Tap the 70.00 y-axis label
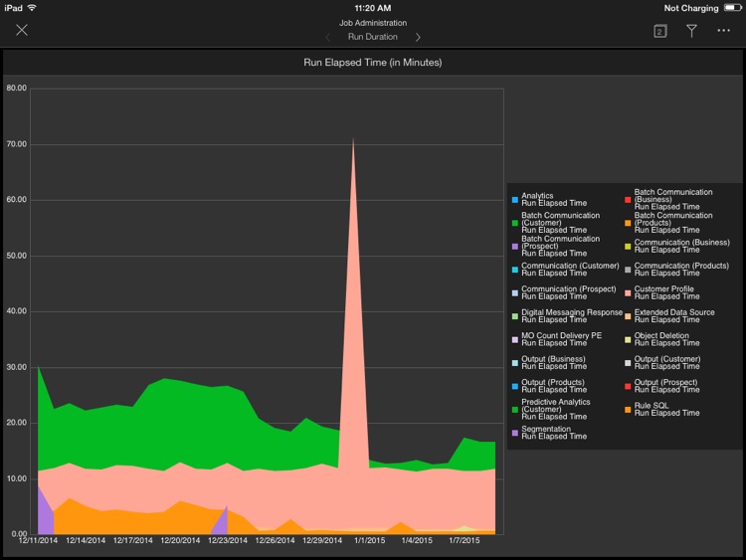The width and height of the screenshot is (746, 560). pyautogui.click(x=17, y=144)
